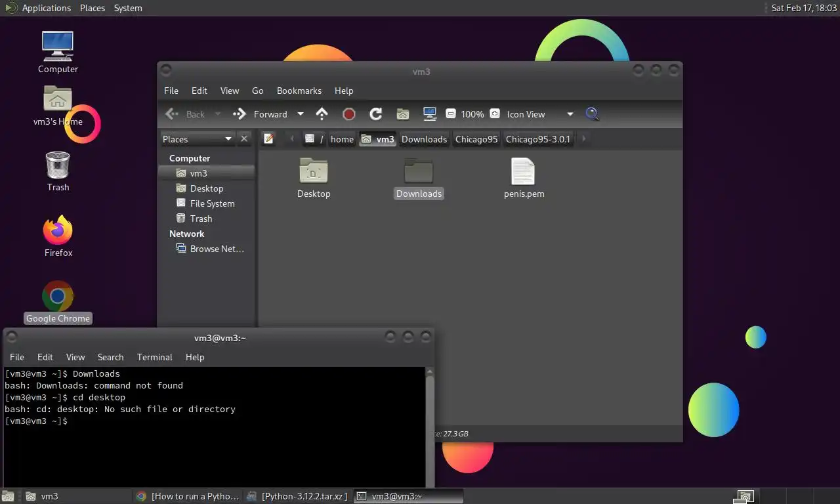Viewport: 840px width, 504px height.
Task: Open the Bookmarks menu
Action: click(x=299, y=91)
